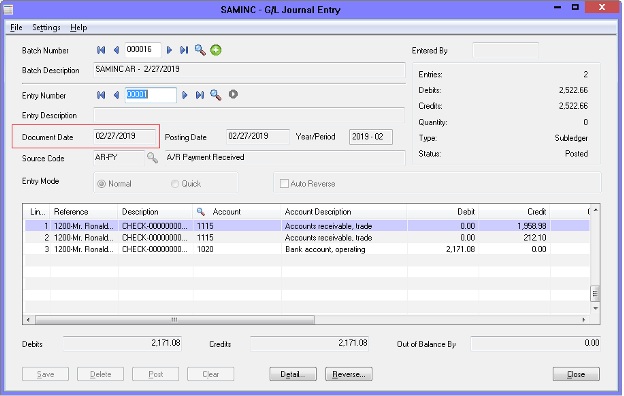Screen dimensions: 624x396
Task: Open the source code finder magnifier
Action: pyautogui.click(x=152, y=158)
